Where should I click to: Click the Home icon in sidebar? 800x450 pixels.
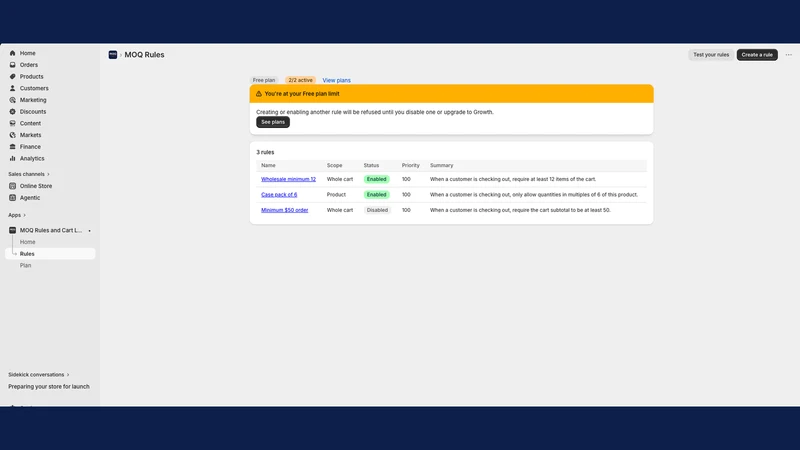click(x=13, y=53)
